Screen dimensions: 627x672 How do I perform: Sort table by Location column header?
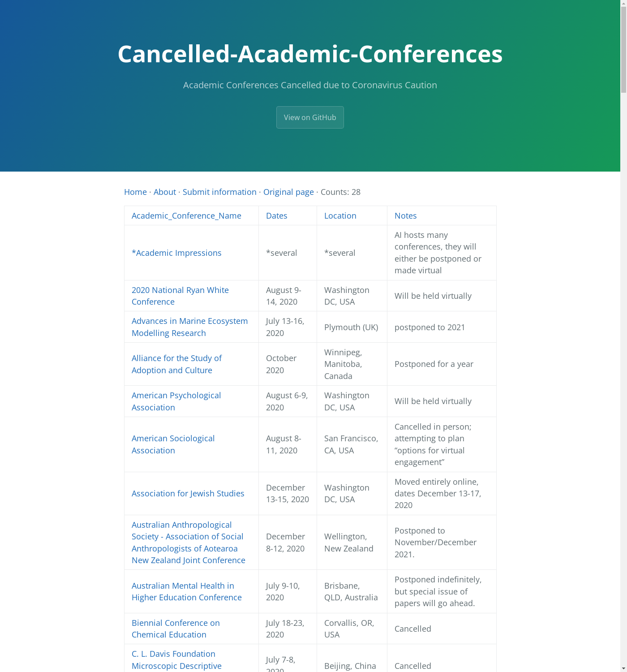click(340, 215)
